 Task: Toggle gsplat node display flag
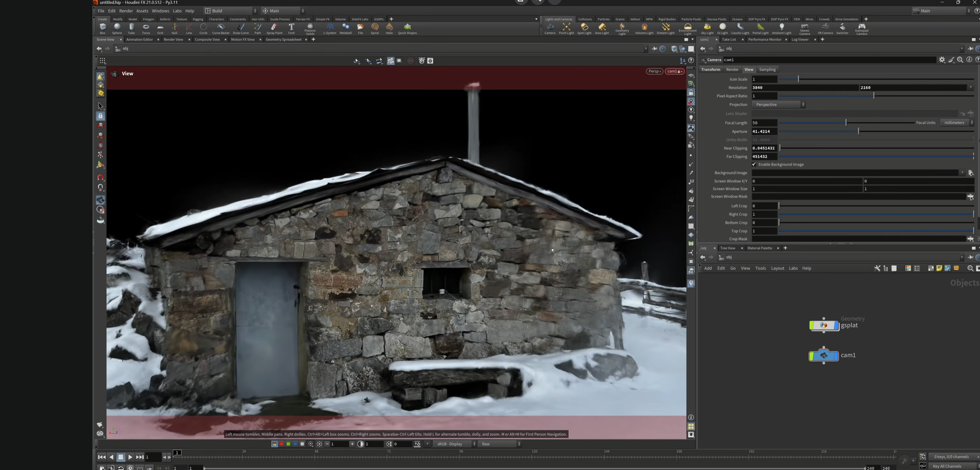tap(836, 325)
